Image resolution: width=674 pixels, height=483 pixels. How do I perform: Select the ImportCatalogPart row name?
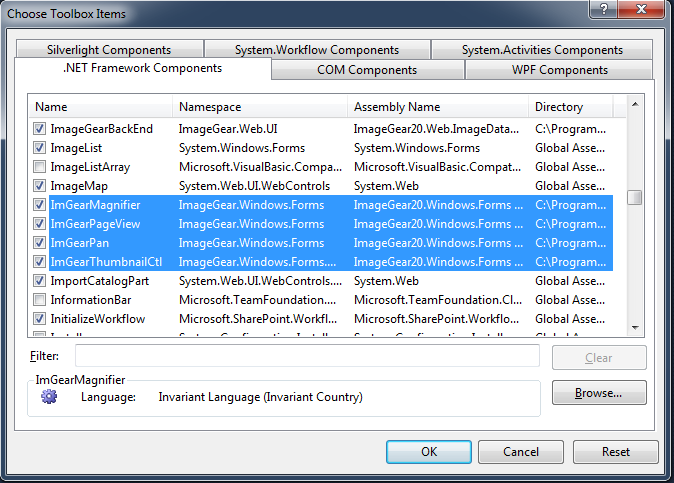pos(100,281)
